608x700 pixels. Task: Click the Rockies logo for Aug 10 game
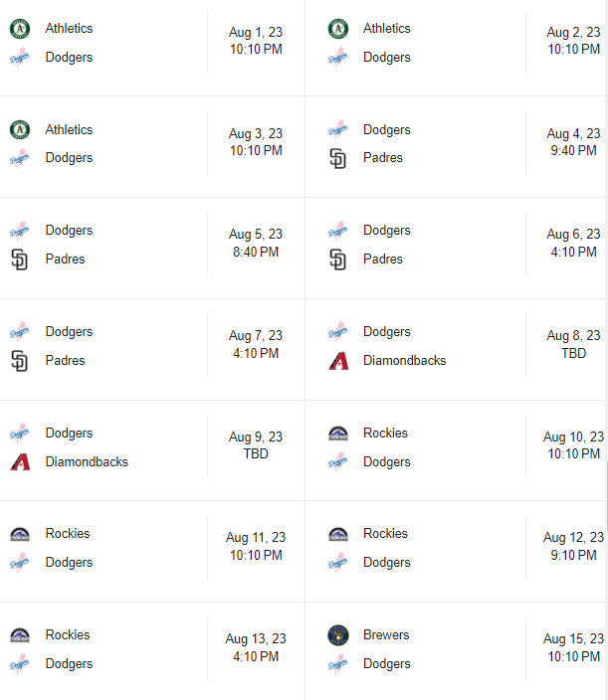[338, 434]
